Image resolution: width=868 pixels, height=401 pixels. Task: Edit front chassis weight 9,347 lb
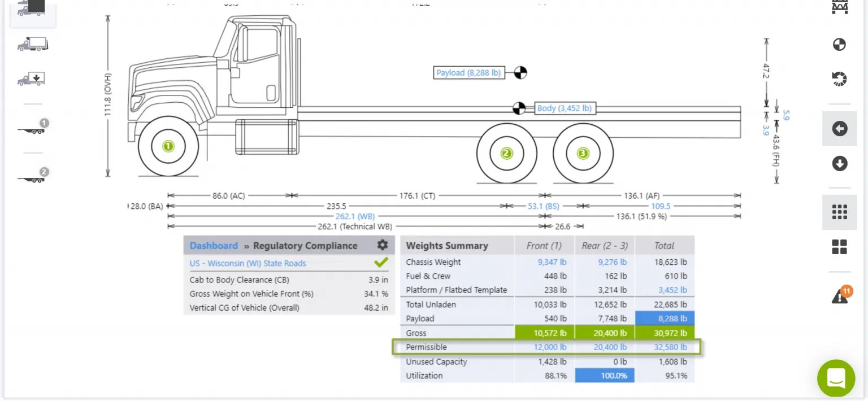tap(552, 262)
